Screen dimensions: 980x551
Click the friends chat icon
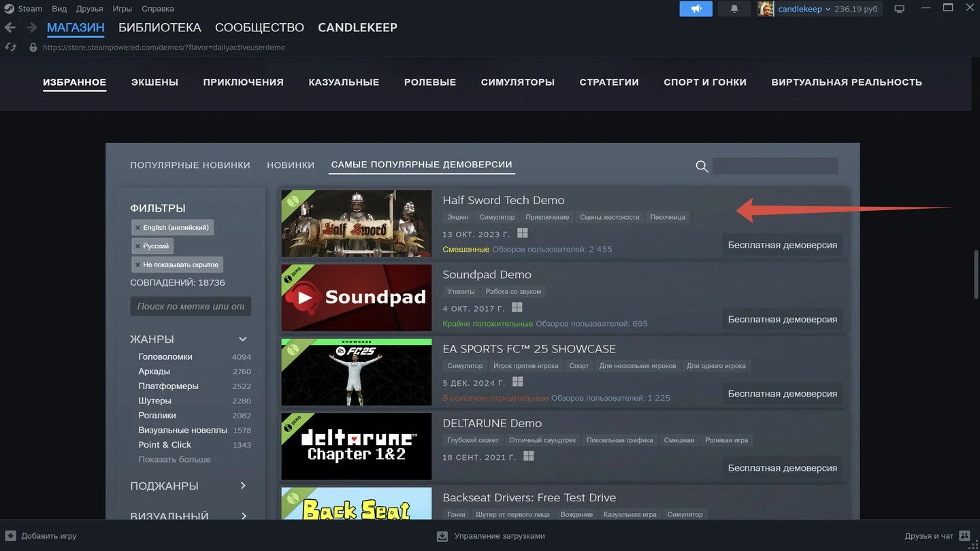[x=964, y=535]
